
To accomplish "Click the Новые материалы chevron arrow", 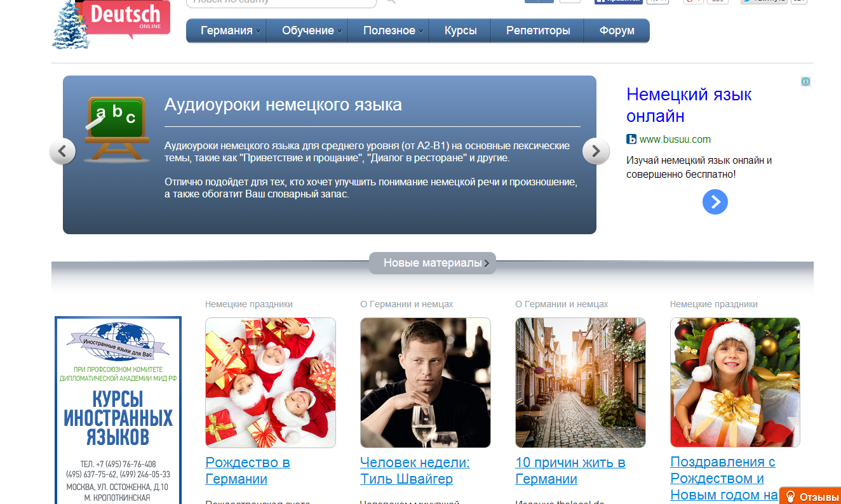I will click(487, 263).
